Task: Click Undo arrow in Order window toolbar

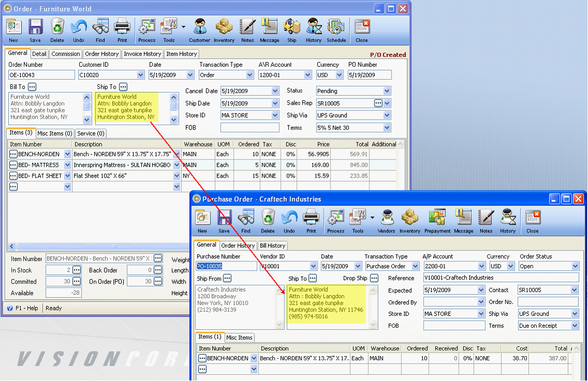Action: pyautogui.click(x=79, y=31)
